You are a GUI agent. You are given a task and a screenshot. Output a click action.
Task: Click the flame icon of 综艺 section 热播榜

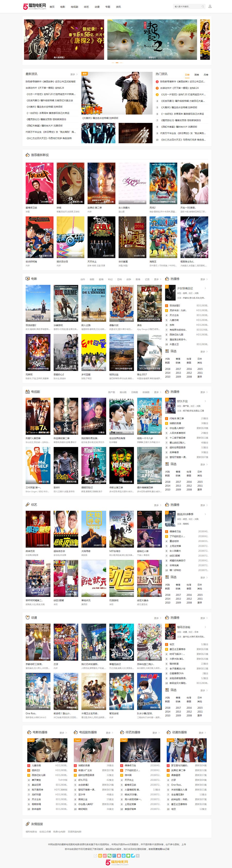point(167,504)
